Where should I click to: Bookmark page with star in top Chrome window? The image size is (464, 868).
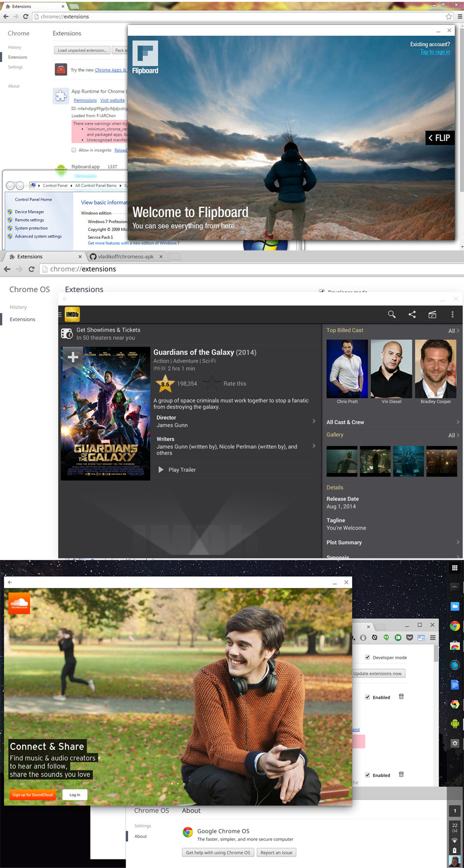448,16
